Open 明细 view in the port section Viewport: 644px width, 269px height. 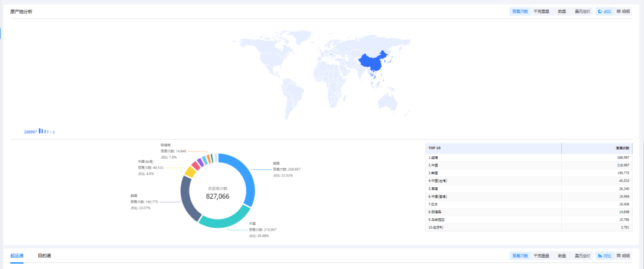(x=623, y=256)
